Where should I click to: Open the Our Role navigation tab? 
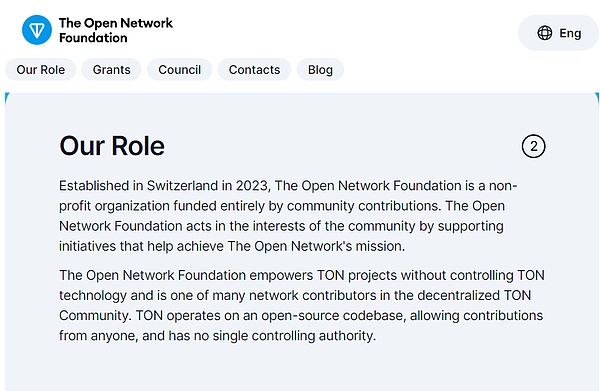pyautogui.click(x=41, y=70)
